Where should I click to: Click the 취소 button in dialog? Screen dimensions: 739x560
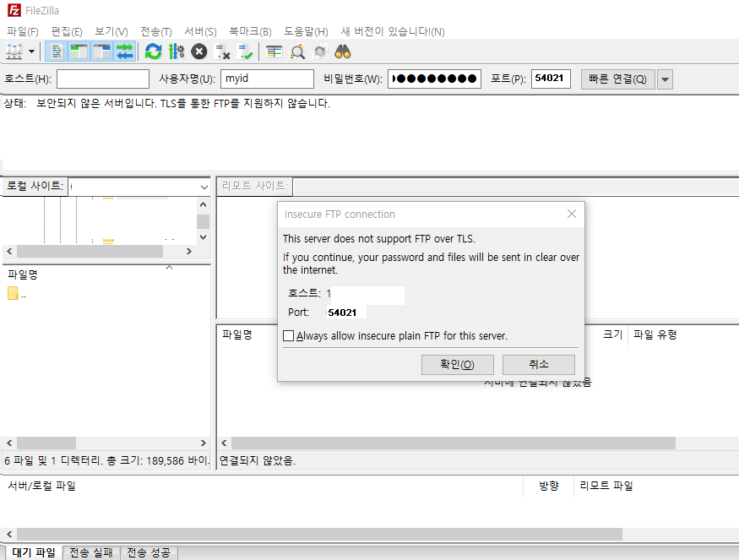[x=538, y=365]
